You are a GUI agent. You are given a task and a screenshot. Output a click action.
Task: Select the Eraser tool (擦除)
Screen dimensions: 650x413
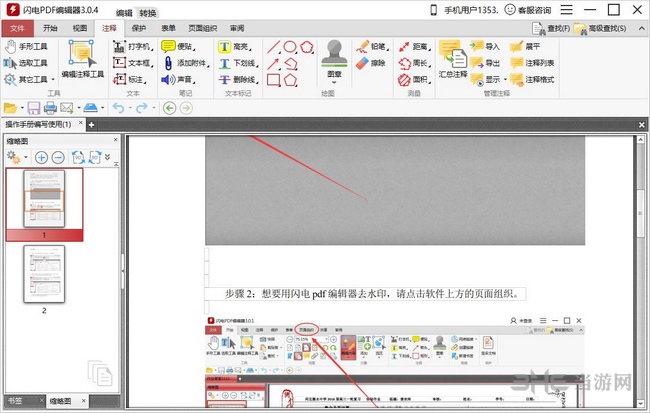click(x=371, y=63)
